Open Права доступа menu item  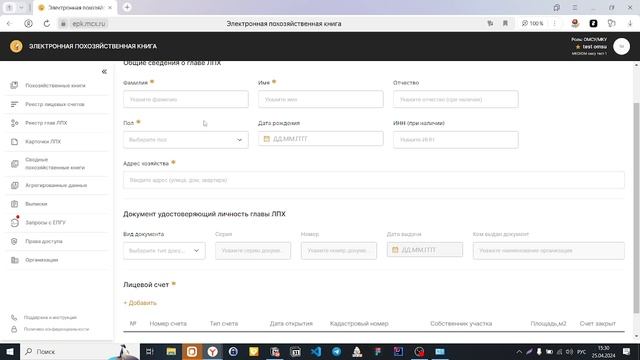pos(44,241)
